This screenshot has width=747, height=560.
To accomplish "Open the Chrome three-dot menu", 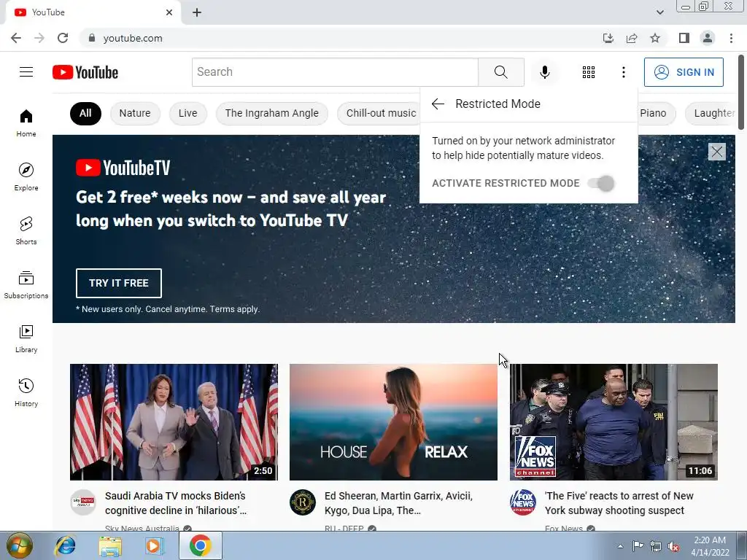I will (x=731, y=38).
